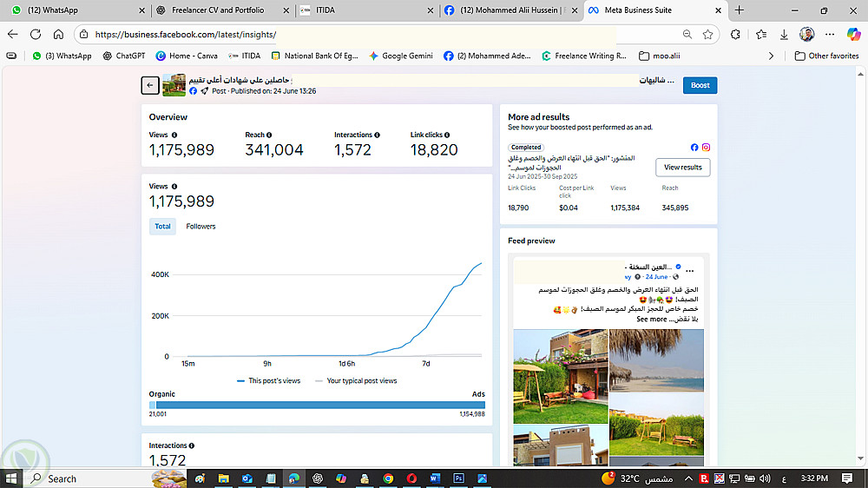Click the 24 June date link in preview
This screenshot has height=488, width=868.
point(656,276)
